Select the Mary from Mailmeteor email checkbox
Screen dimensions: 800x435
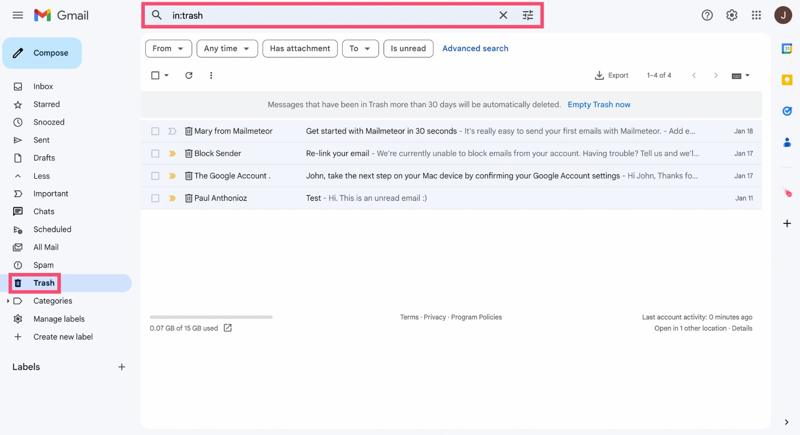(155, 131)
